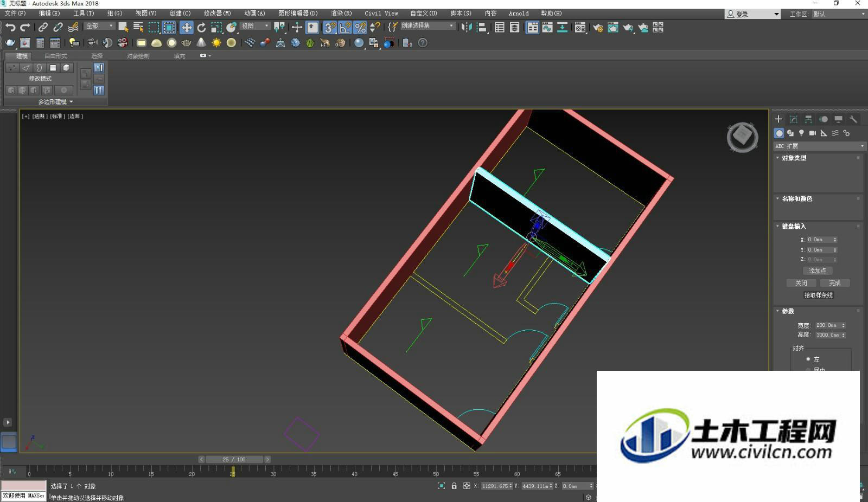Click the Select and Place icon
Viewport: 868px width, 502px height.
click(x=232, y=27)
